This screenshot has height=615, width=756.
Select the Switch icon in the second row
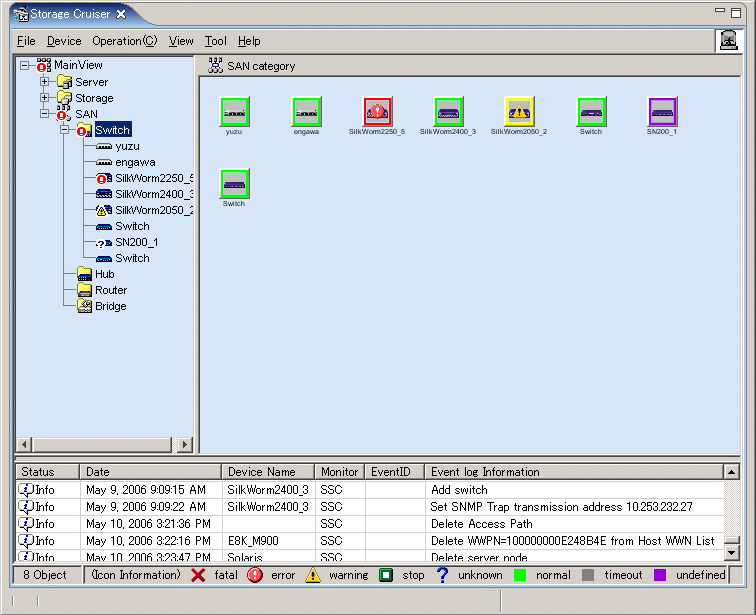(x=234, y=184)
